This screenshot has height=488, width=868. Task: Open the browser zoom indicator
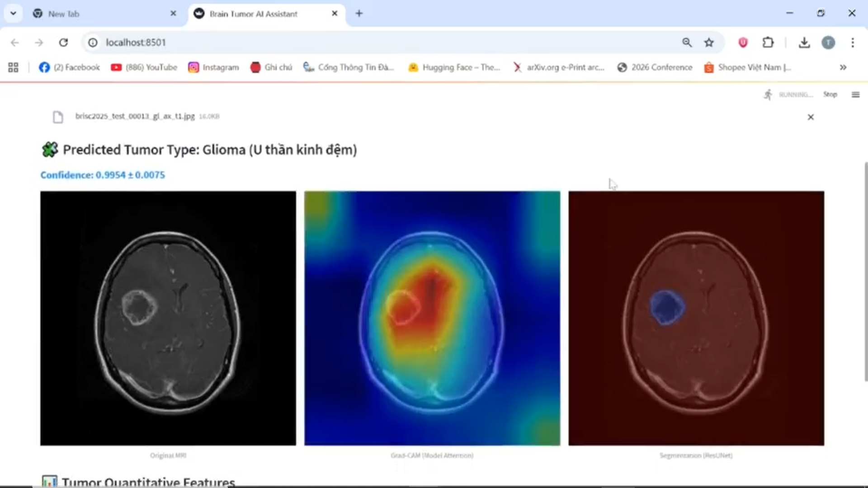pos(687,42)
